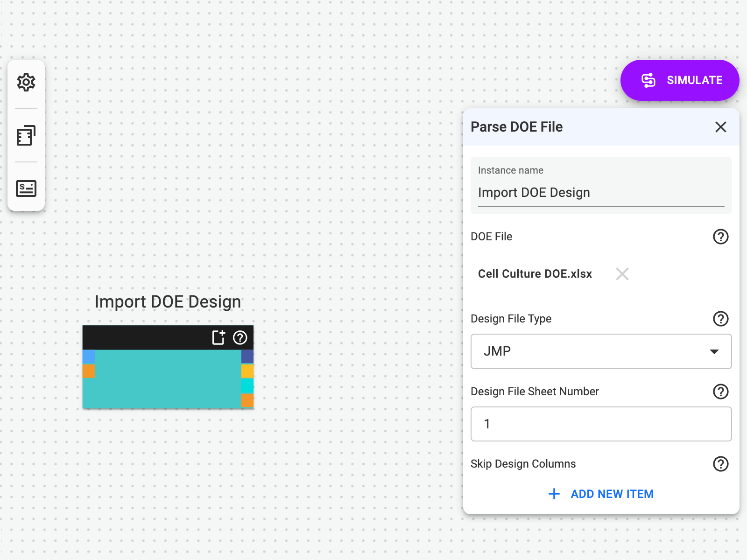Click the DOE File help icon

click(720, 237)
